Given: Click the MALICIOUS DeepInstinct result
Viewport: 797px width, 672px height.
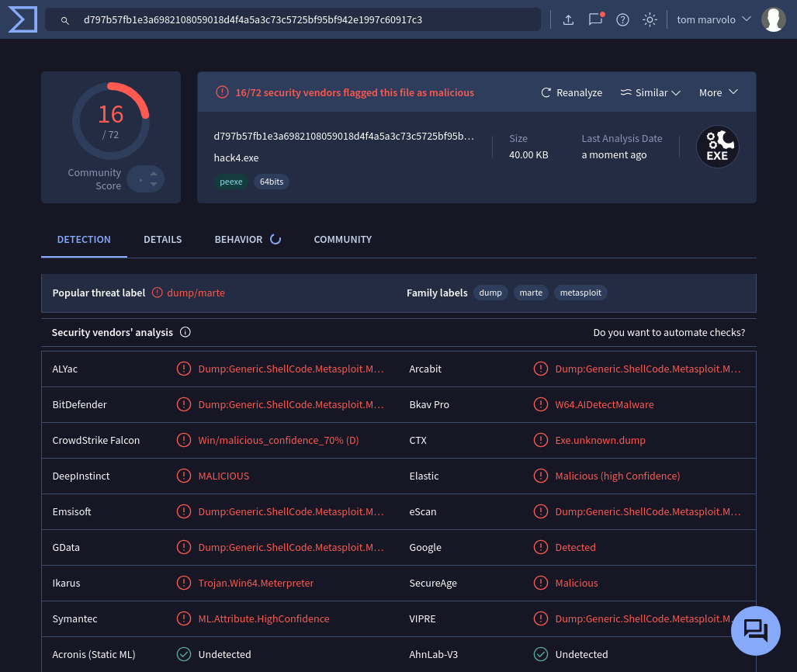Looking at the screenshot, I should [x=224, y=476].
